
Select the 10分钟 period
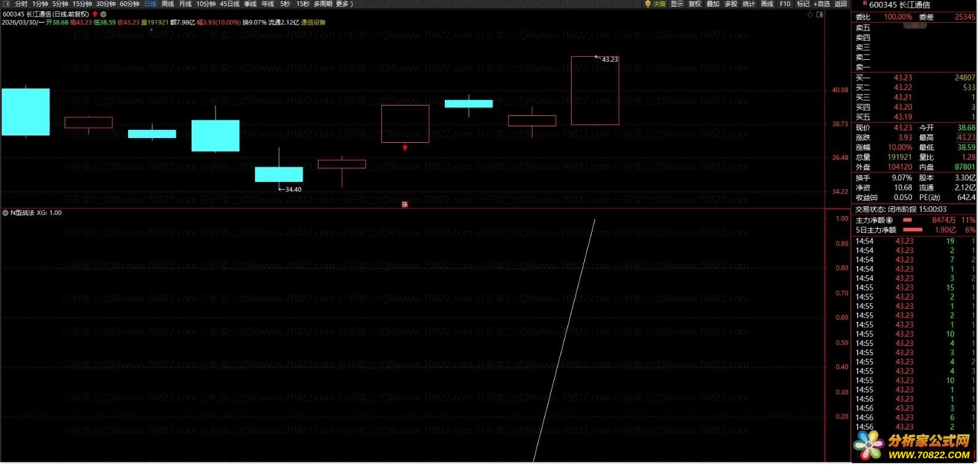tap(206, 4)
